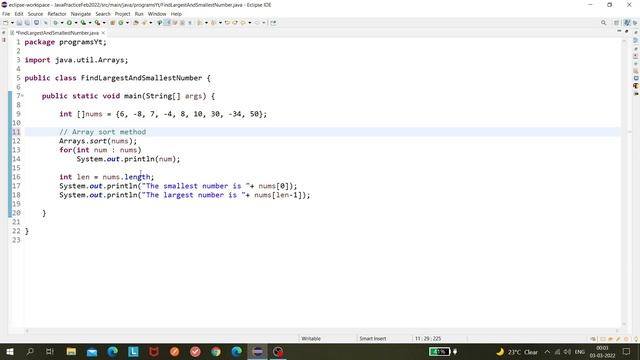This screenshot has width=640, height=360.
Task: Click the '// Array sort method' comment line
Action: click(x=102, y=132)
